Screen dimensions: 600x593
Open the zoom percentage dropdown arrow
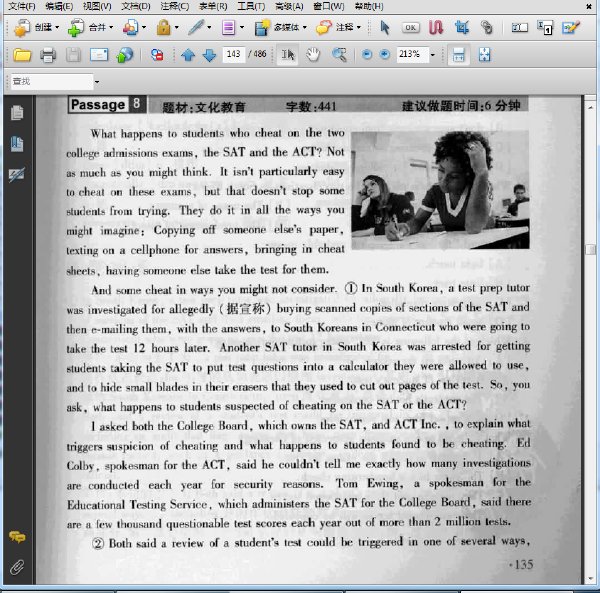click(432, 55)
